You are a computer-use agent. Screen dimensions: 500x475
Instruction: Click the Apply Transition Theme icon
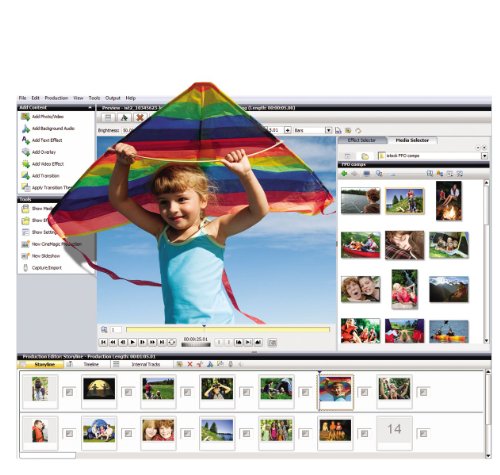[26, 187]
